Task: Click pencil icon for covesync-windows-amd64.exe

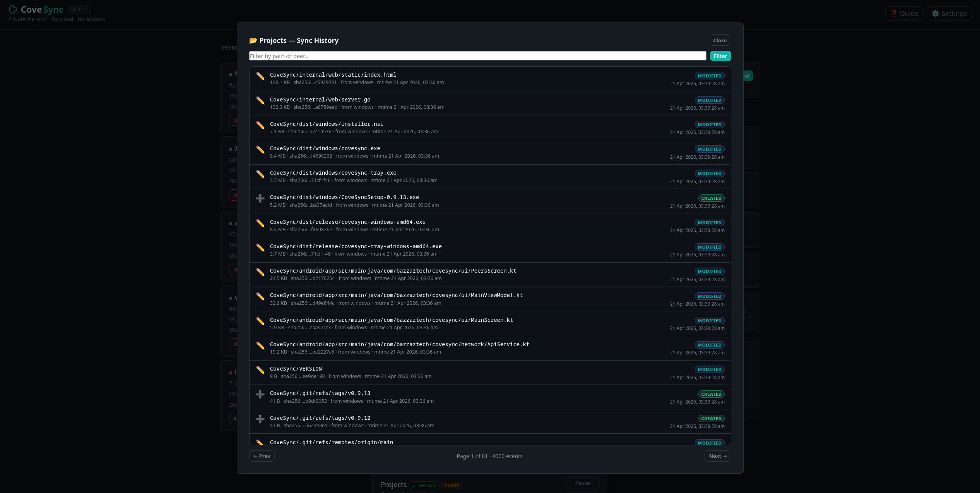Action: point(260,223)
